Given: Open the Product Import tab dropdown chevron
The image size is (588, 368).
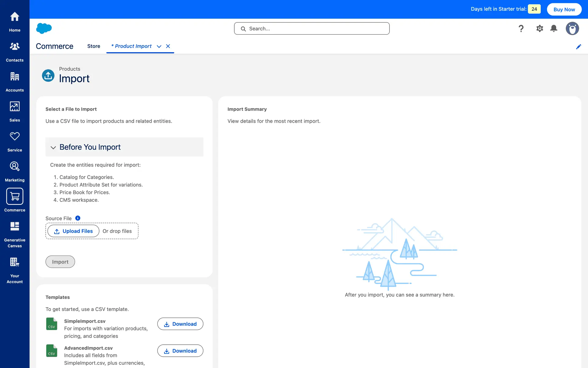Looking at the screenshot, I should click(x=159, y=46).
